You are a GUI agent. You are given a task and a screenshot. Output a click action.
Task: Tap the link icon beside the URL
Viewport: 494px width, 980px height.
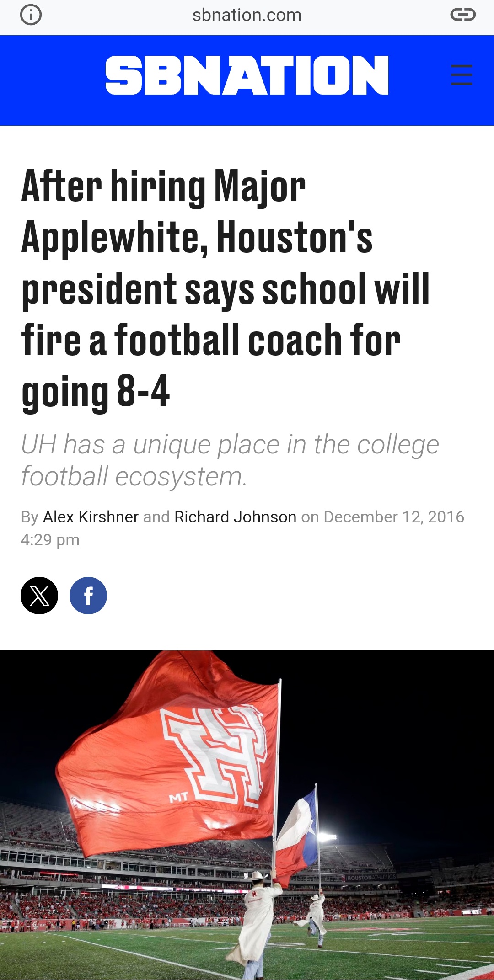463,15
